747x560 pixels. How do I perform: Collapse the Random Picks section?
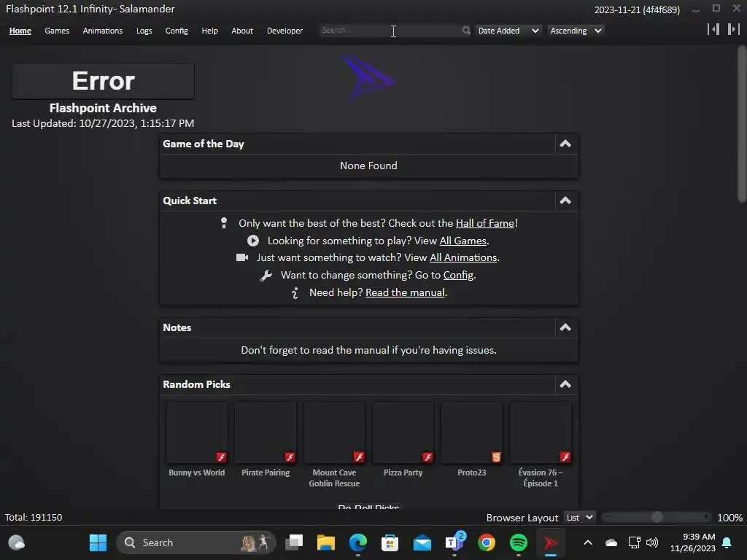click(x=565, y=384)
